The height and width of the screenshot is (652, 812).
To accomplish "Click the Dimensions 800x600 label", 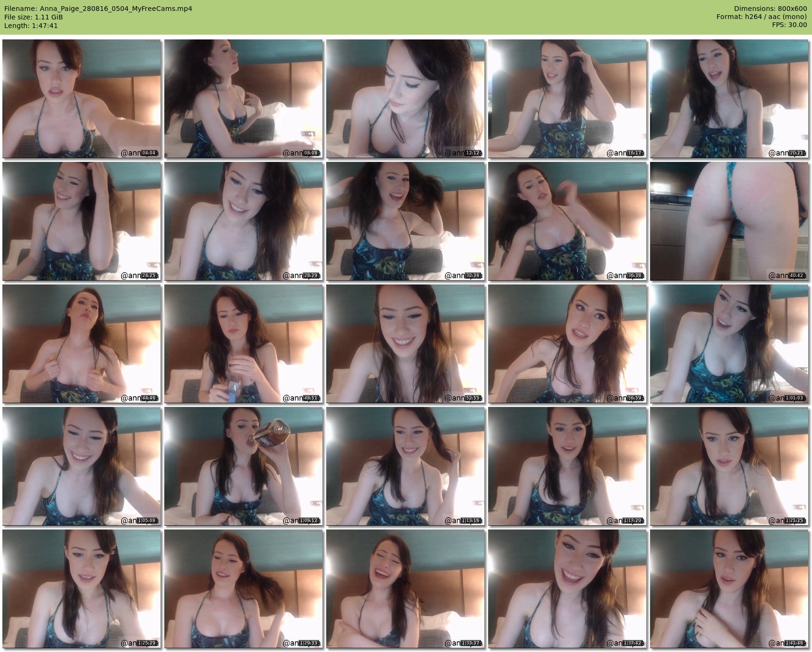I will tap(770, 9).
